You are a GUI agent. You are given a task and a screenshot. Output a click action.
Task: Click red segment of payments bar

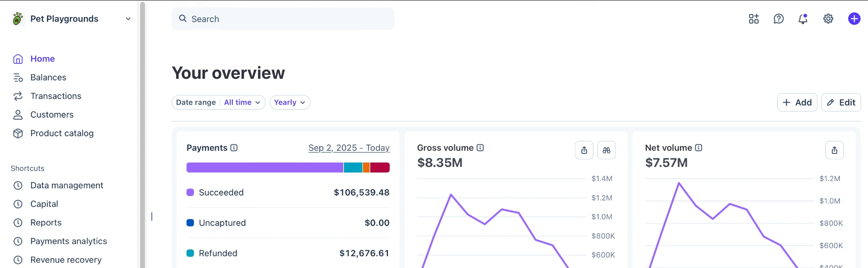click(x=380, y=167)
